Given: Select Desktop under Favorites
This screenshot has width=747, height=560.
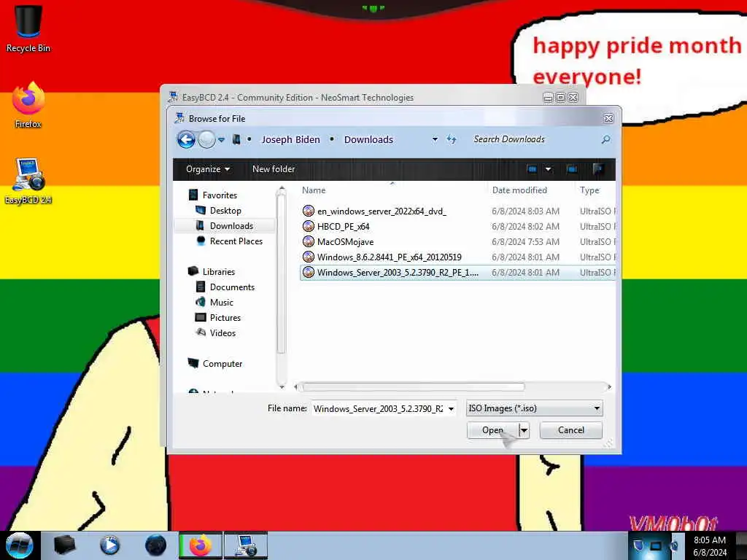Looking at the screenshot, I should click(x=225, y=211).
